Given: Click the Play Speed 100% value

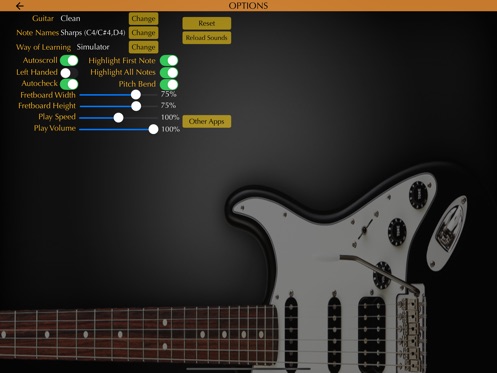Looking at the screenshot, I should 170,117.
